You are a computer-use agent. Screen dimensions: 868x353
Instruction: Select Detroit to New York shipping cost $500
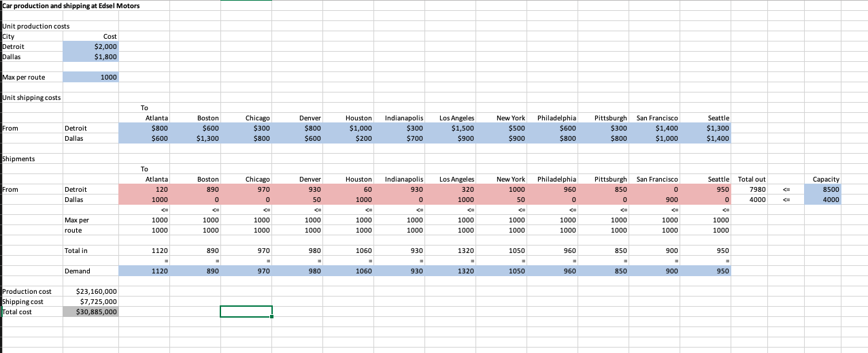501,128
